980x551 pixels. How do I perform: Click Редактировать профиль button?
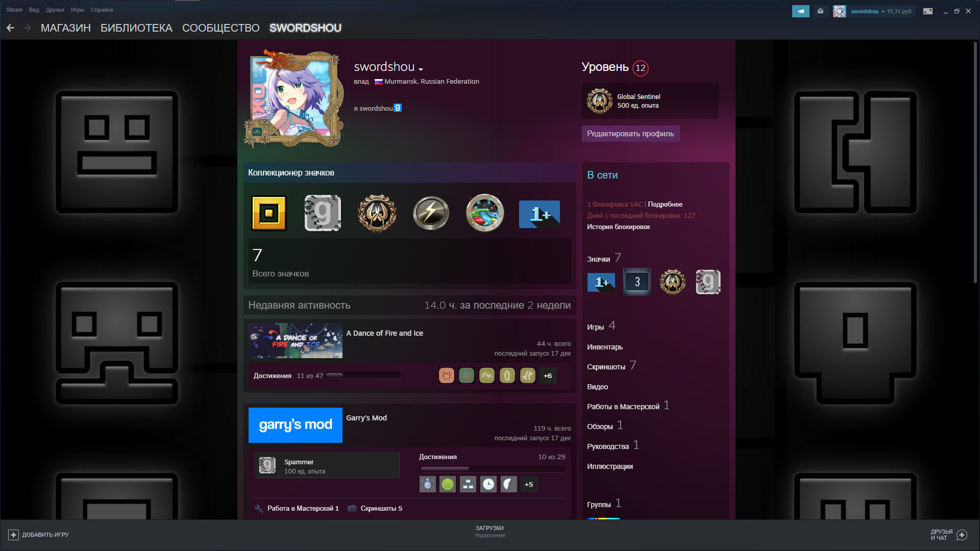[630, 134]
